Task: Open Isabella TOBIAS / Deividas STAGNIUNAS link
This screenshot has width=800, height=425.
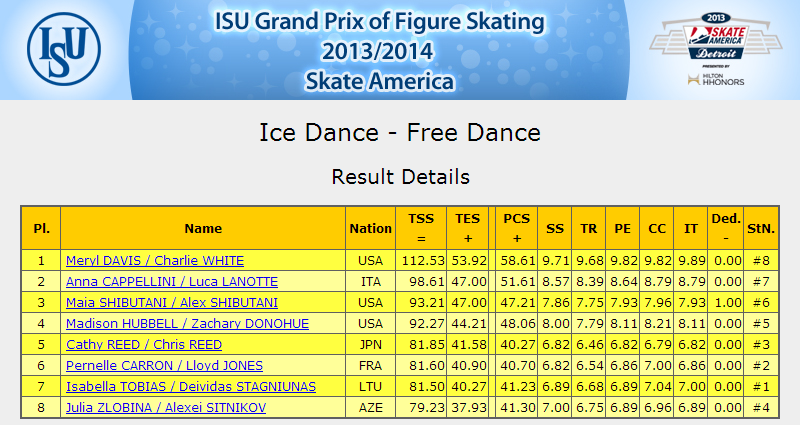Action: tap(191, 386)
